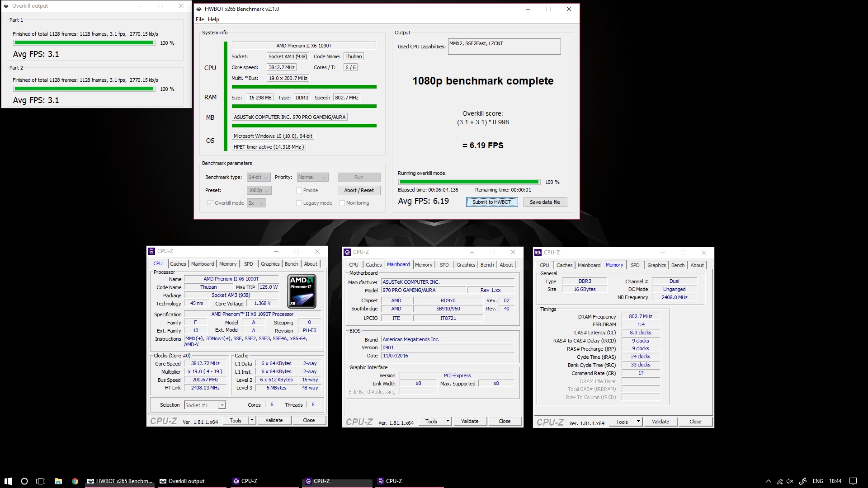Click the Abort / Reset button
The image size is (868, 488).
[x=359, y=190]
